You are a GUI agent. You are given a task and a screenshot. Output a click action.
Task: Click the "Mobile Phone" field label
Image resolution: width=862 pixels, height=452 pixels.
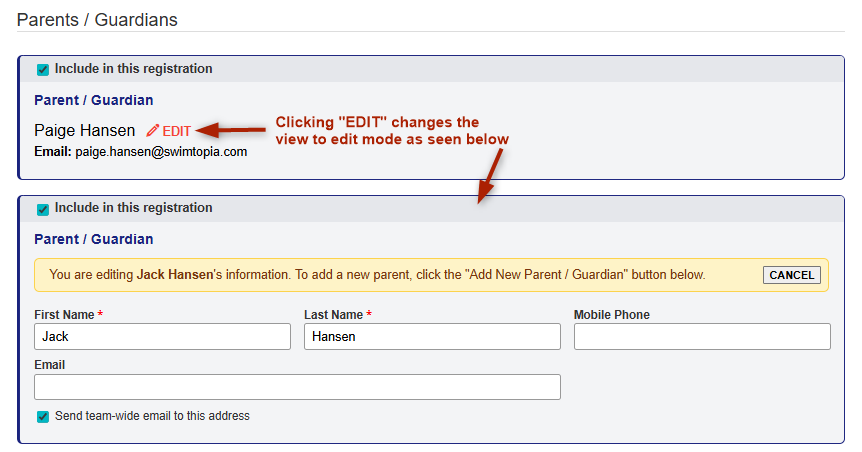[611, 315]
